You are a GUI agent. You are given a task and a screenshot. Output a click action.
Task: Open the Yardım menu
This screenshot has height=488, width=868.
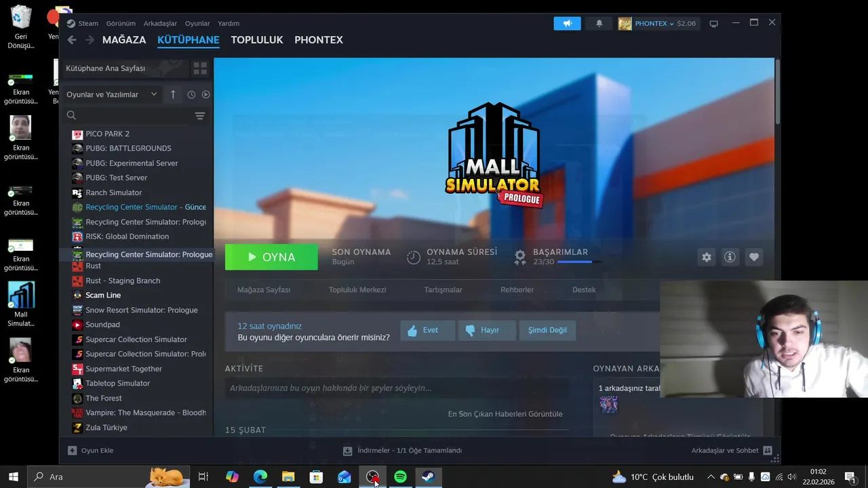(x=229, y=23)
